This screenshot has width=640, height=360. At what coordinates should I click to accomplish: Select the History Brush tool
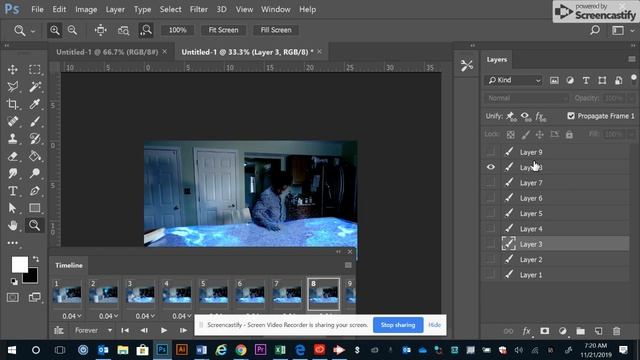(34, 139)
